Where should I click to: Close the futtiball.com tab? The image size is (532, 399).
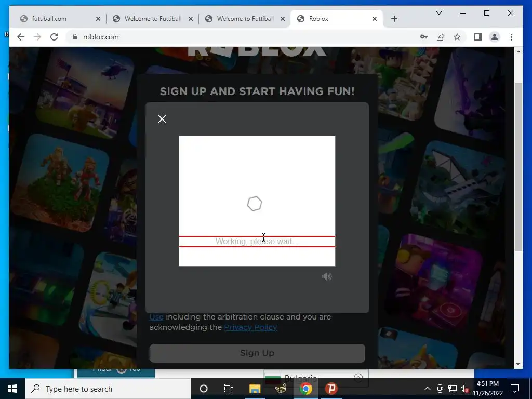98,19
